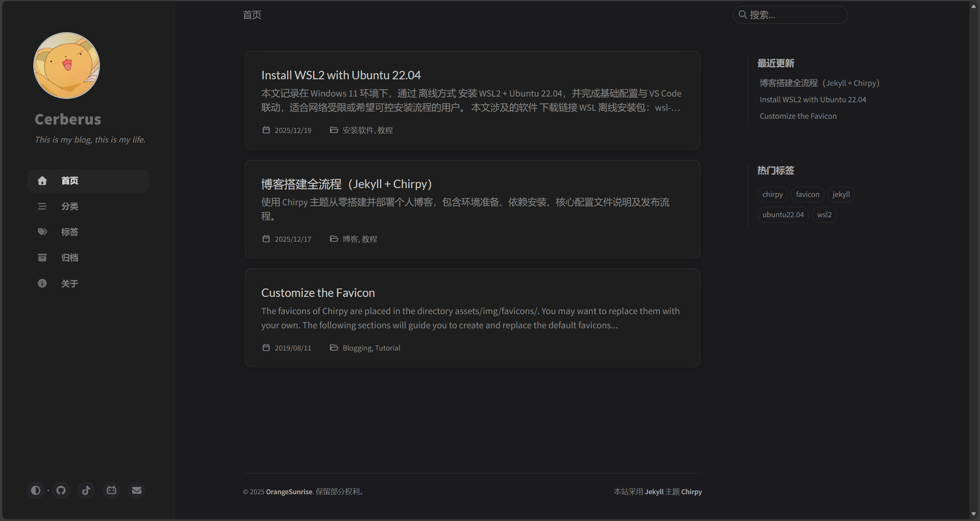Open the Customize the Favicon post card
980x521 pixels.
pyautogui.click(x=472, y=318)
